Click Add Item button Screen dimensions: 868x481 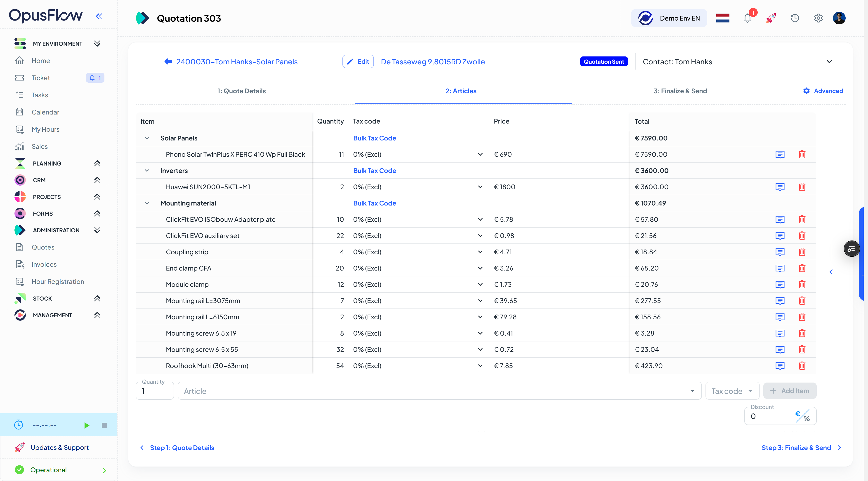tap(790, 391)
